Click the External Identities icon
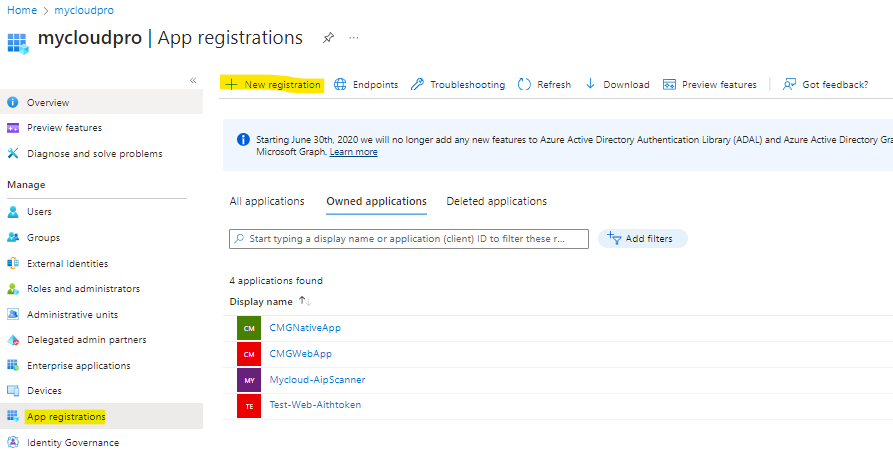Viewport: 893px width, 453px height. (x=13, y=263)
